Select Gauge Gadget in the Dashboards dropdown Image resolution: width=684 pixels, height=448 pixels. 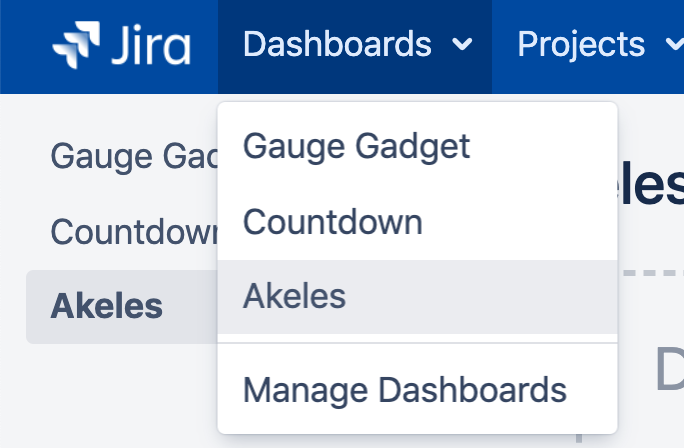pos(356,147)
